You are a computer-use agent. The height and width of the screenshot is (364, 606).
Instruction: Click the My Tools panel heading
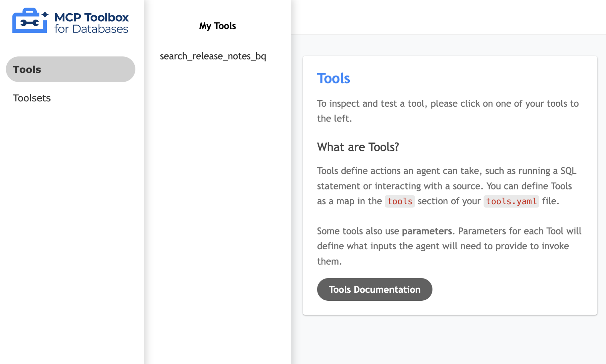pos(217,26)
